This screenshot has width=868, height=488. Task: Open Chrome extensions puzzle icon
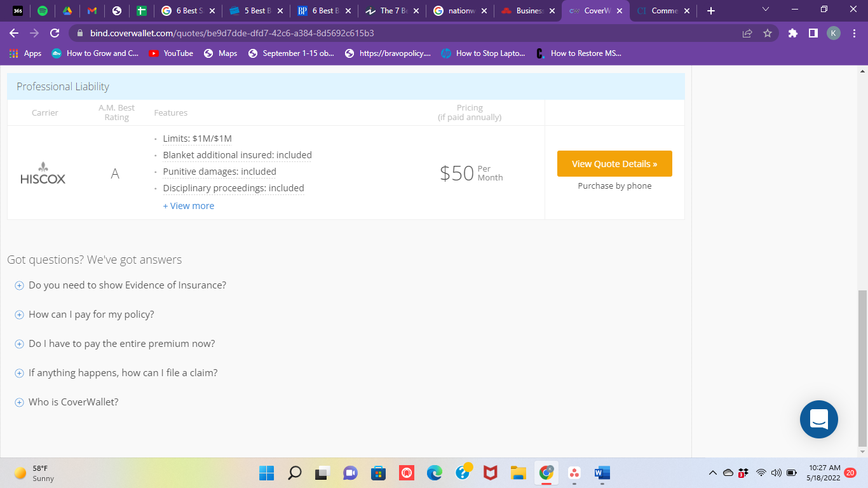tap(792, 33)
